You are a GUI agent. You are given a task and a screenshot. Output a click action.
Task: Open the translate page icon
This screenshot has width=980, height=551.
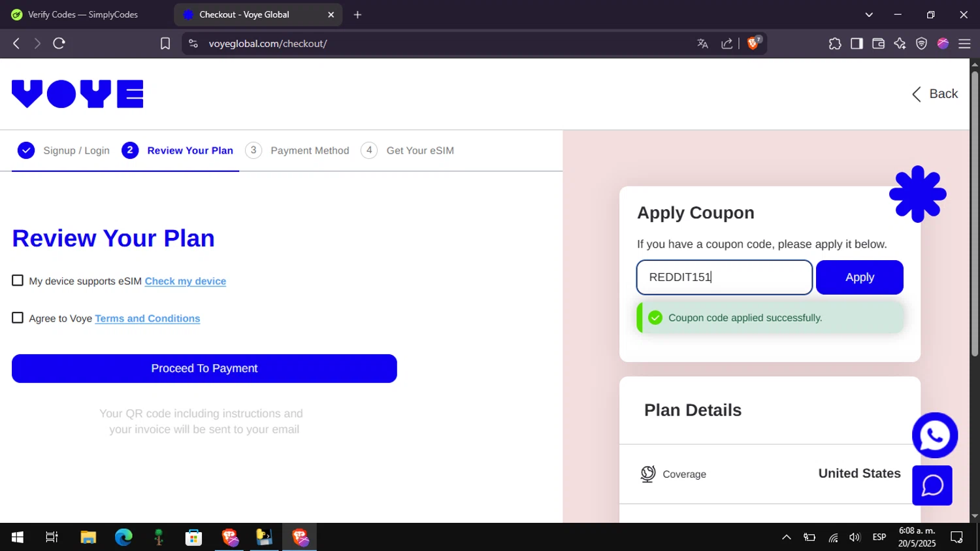pyautogui.click(x=703, y=44)
